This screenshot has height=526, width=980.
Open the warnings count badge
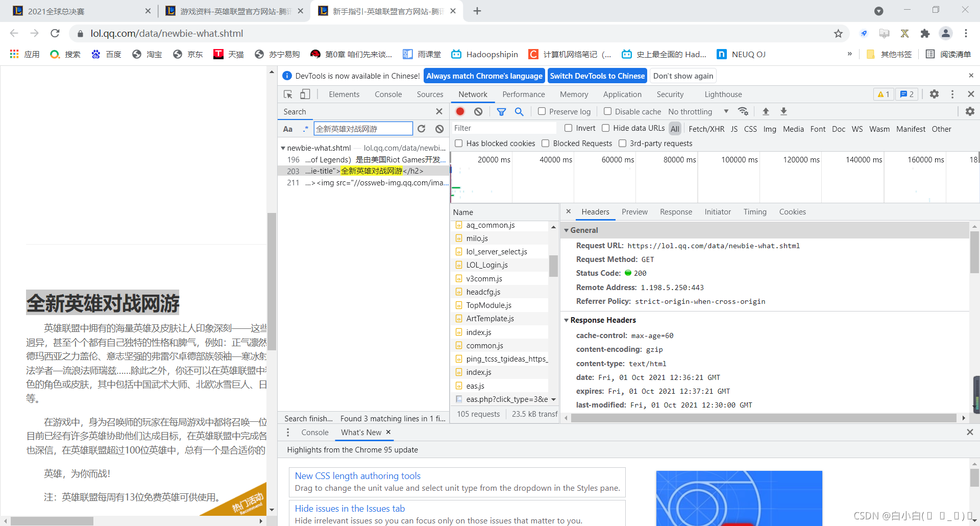click(884, 94)
